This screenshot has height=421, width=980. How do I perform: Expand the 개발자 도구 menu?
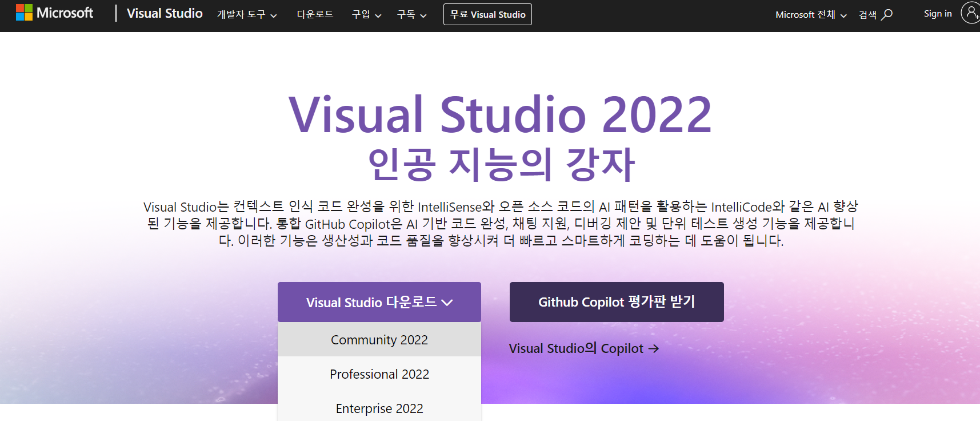247,14
